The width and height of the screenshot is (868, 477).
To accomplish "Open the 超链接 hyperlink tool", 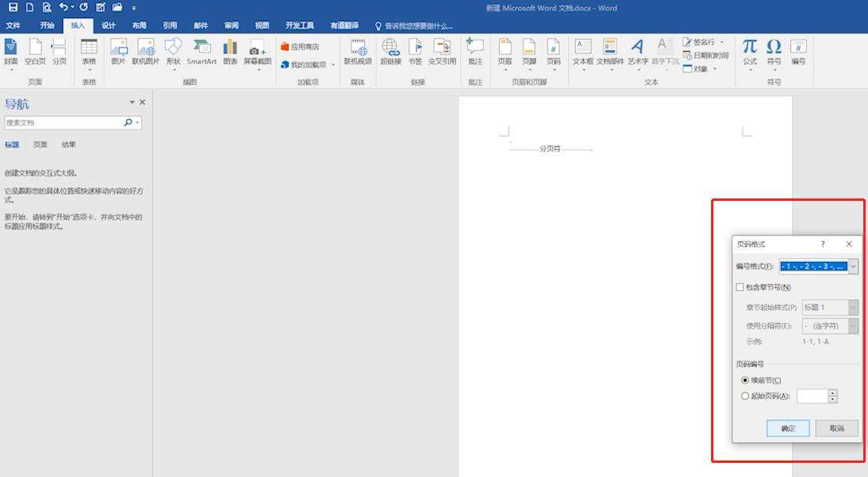I will click(390, 53).
